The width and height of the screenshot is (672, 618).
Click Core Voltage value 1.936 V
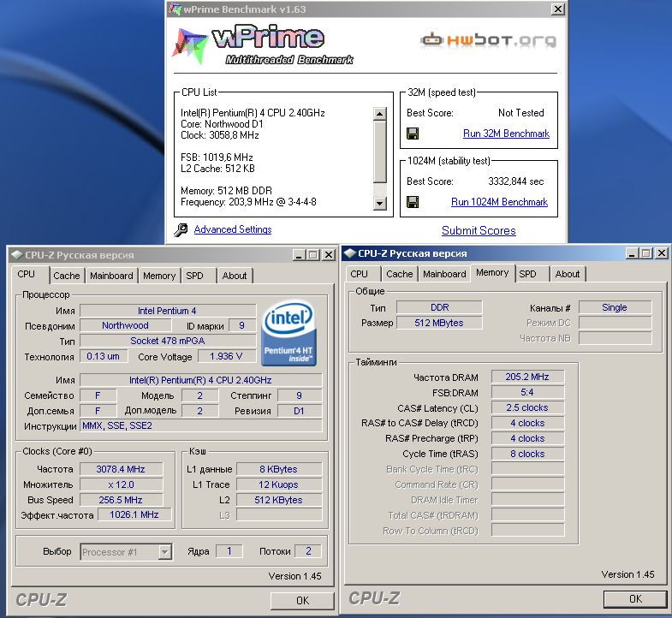pyautogui.click(x=226, y=357)
